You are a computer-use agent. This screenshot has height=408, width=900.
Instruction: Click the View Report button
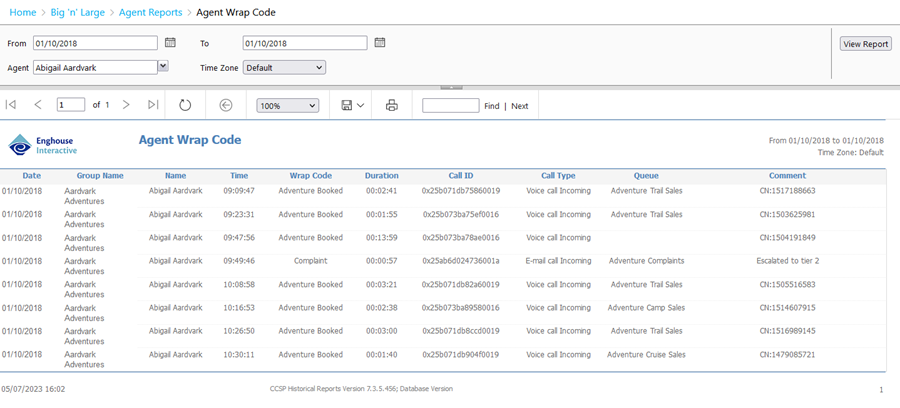(865, 44)
